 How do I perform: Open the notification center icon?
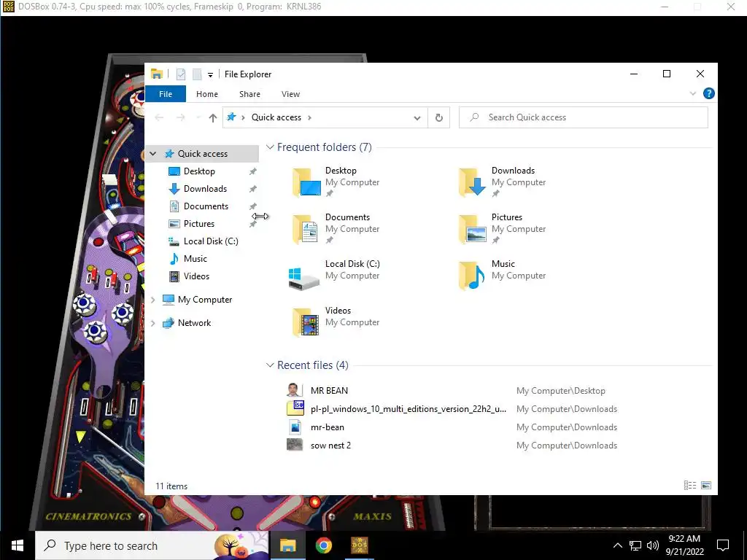click(723, 545)
